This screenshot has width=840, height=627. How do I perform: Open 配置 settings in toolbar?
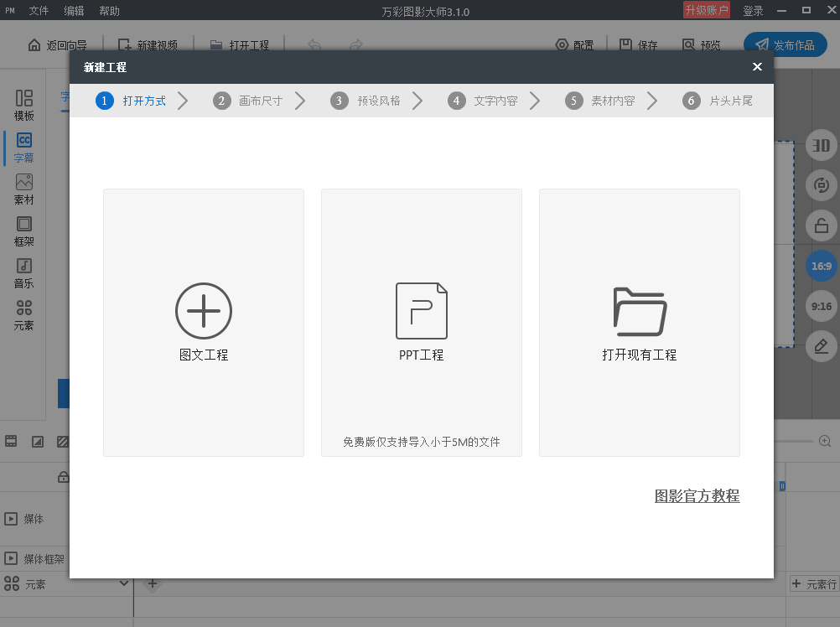coord(574,45)
